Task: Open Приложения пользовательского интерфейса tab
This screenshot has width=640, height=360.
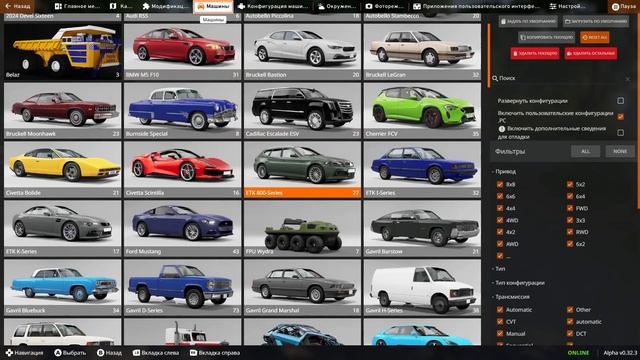Action: coord(476,6)
